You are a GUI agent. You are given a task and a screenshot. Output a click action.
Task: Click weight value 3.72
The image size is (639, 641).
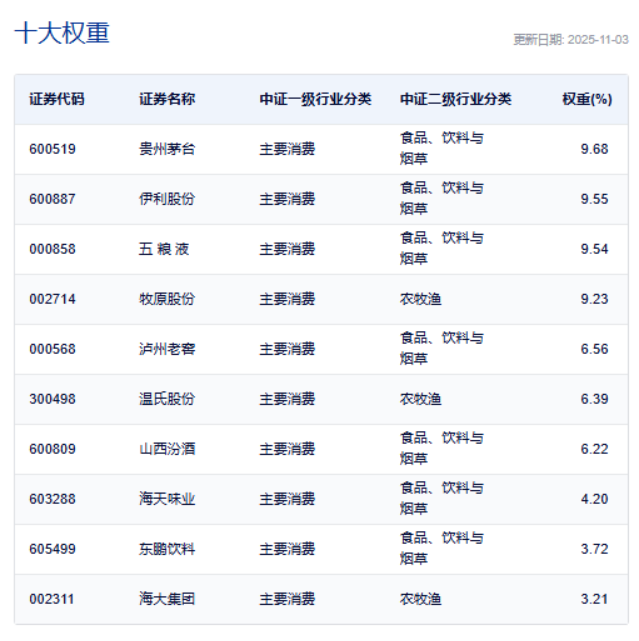click(x=594, y=549)
